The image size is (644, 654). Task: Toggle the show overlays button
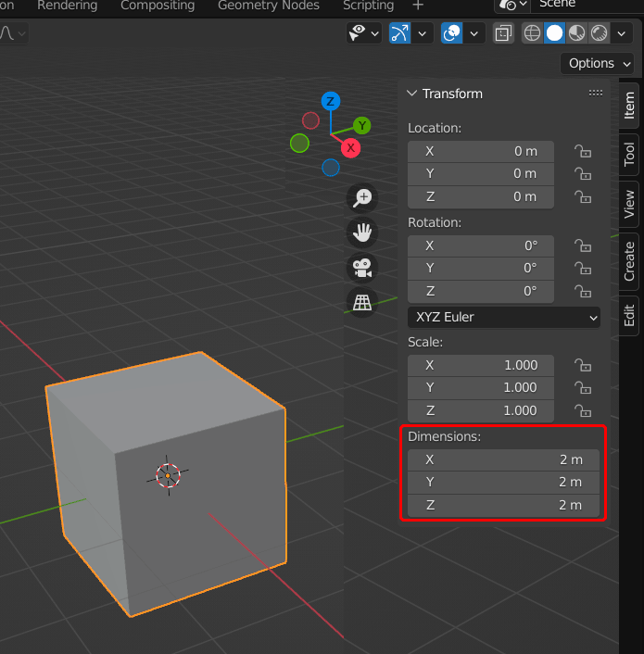click(452, 33)
